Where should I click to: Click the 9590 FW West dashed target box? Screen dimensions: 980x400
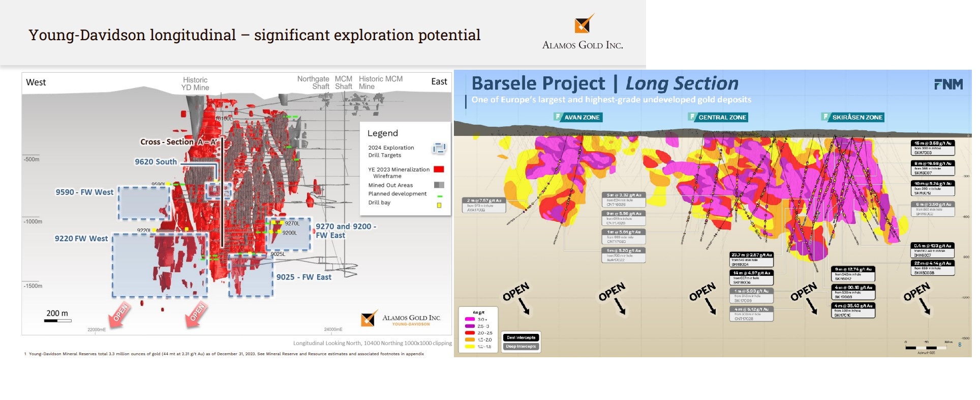(x=144, y=203)
